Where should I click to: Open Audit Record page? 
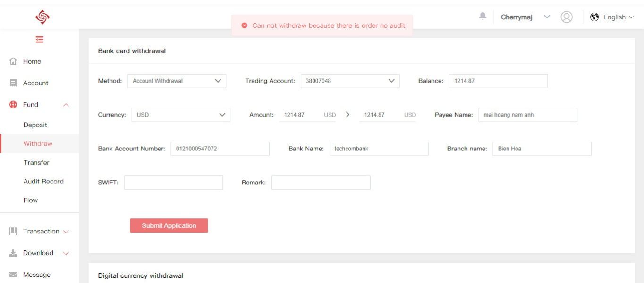43,182
